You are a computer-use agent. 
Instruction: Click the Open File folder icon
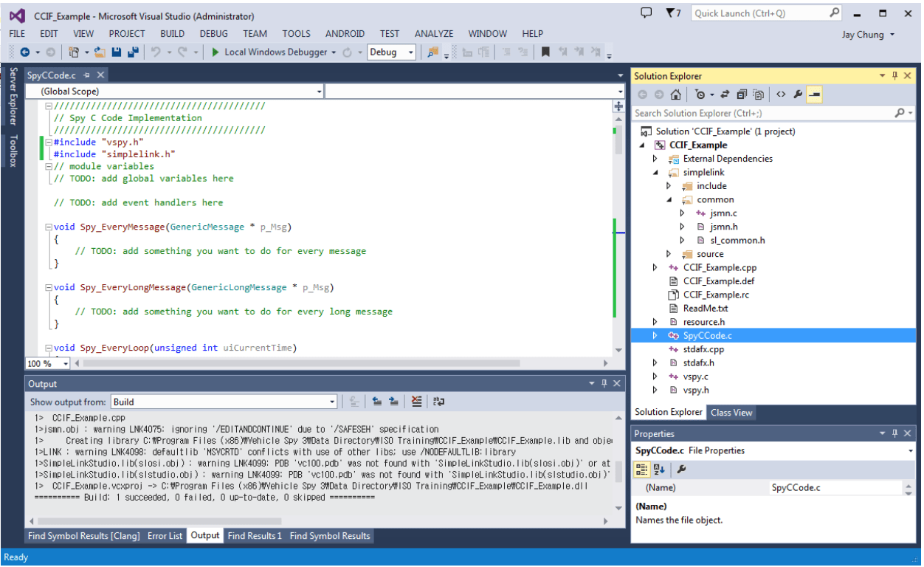click(x=100, y=52)
